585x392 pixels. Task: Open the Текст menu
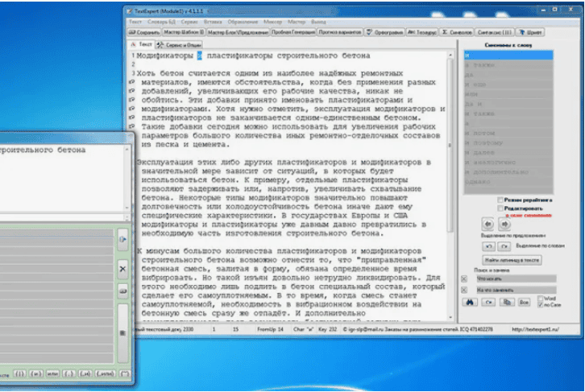135,22
